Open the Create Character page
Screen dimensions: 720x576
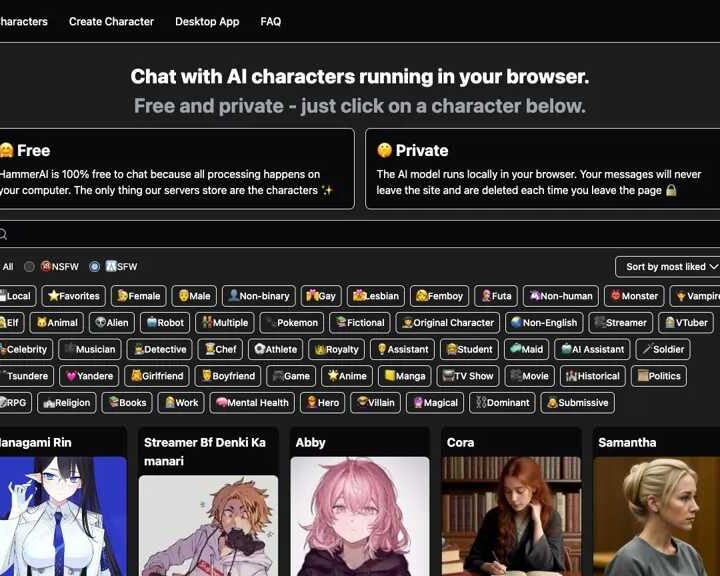pos(111,22)
